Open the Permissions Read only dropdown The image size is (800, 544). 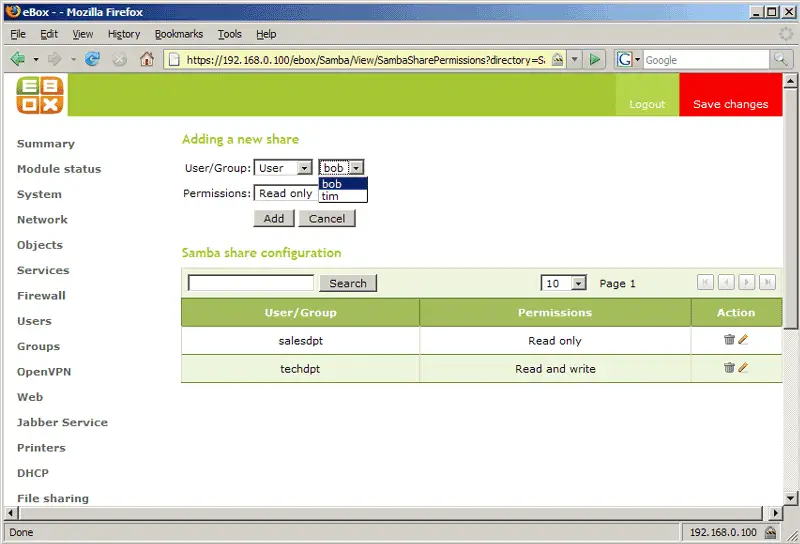(286, 193)
